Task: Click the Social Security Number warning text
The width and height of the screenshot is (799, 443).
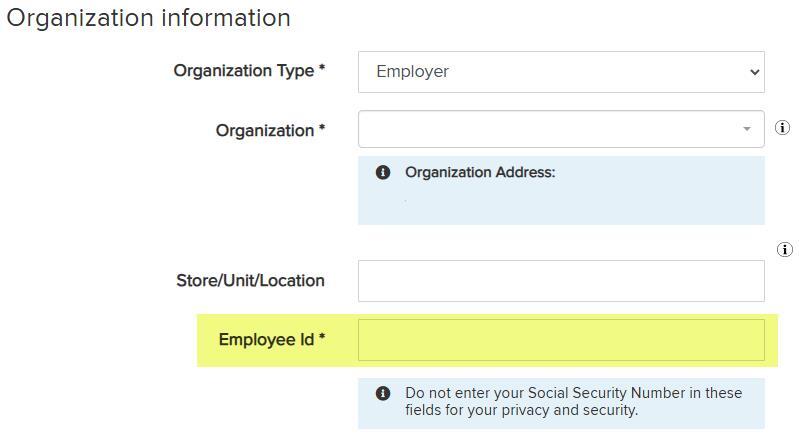Action: (x=573, y=401)
